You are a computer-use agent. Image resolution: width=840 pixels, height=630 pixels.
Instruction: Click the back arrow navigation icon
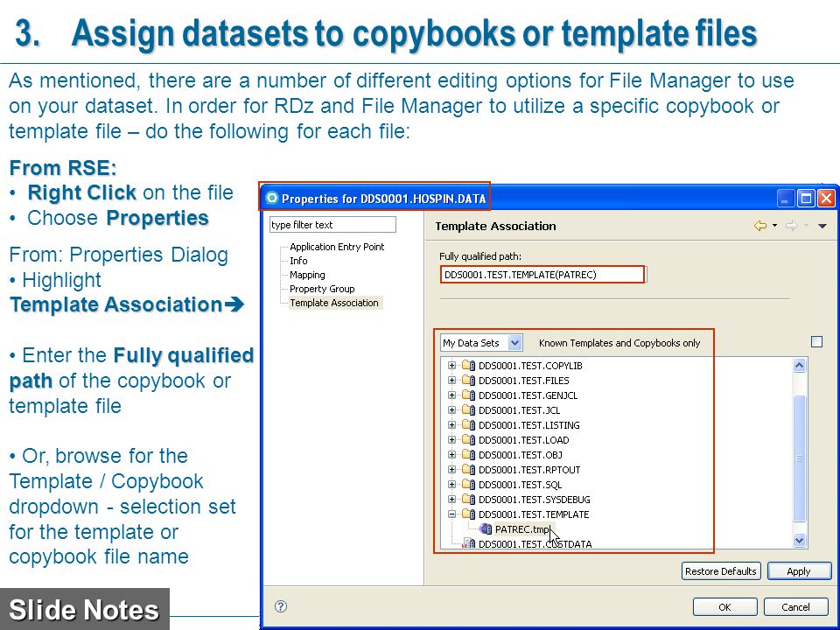(760, 226)
